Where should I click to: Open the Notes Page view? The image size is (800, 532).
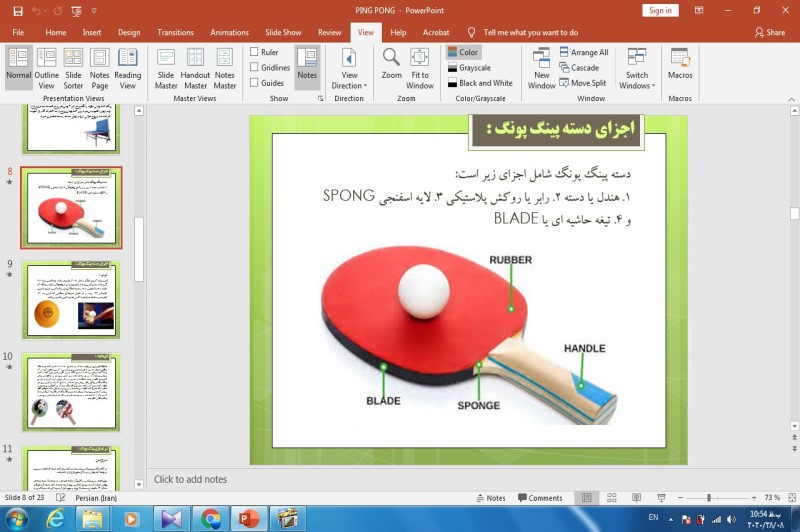pos(100,68)
